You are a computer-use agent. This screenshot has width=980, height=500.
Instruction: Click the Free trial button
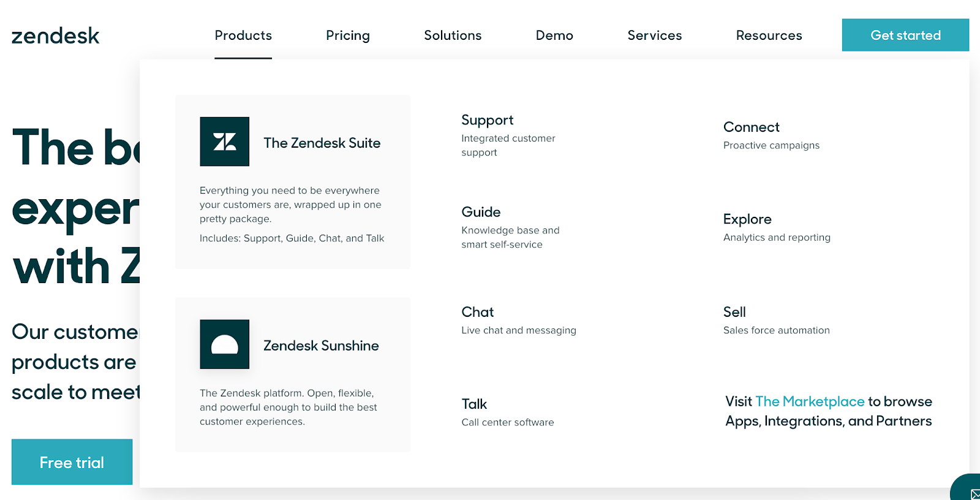[72, 462]
